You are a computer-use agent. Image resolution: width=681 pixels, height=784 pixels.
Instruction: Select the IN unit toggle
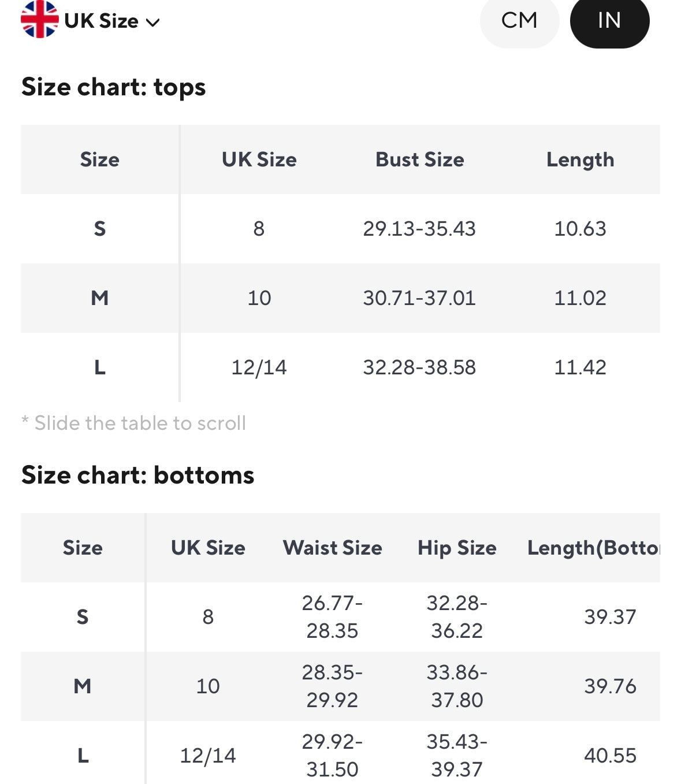pyautogui.click(x=609, y=21)
